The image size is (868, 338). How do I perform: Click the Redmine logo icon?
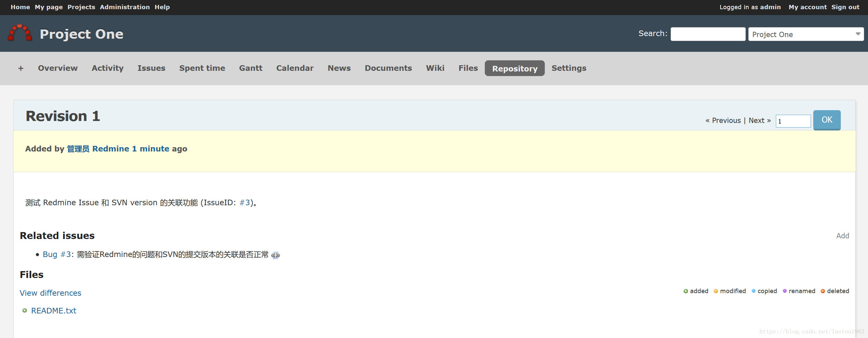tap(20, 33)
